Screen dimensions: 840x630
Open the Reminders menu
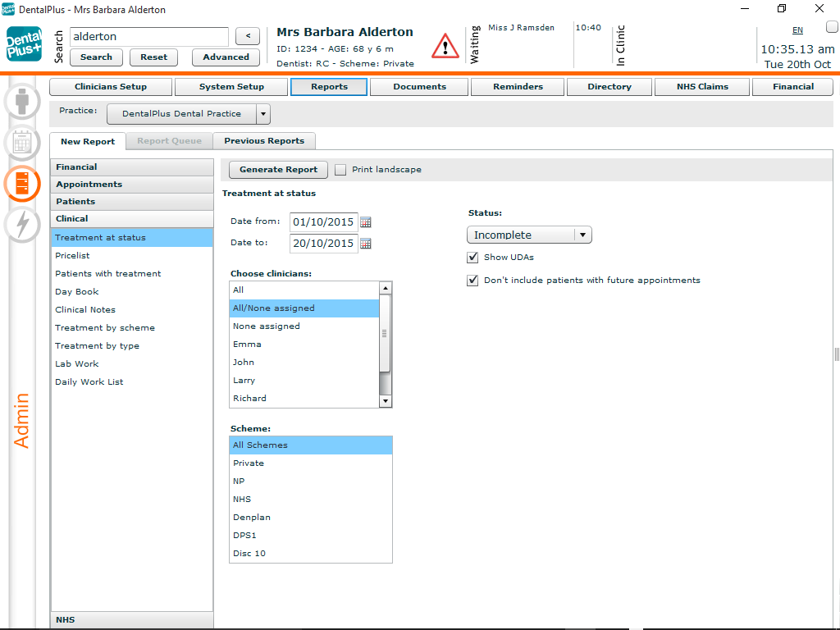[518, 87]
